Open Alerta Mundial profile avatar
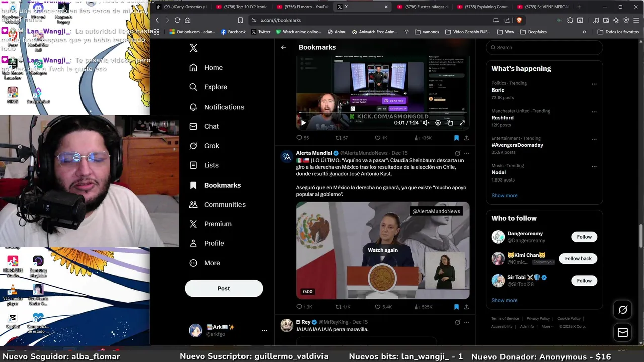 [287, 156]
